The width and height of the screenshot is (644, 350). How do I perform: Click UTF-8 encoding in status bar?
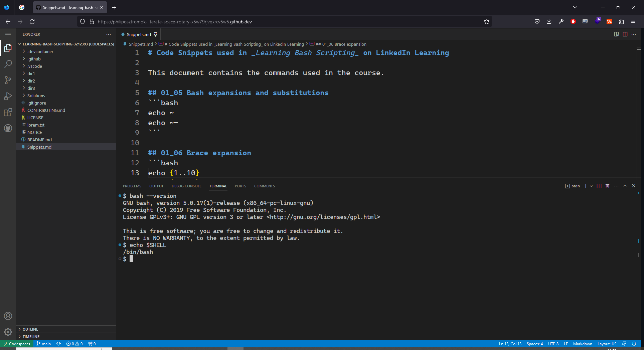(553, 344)
